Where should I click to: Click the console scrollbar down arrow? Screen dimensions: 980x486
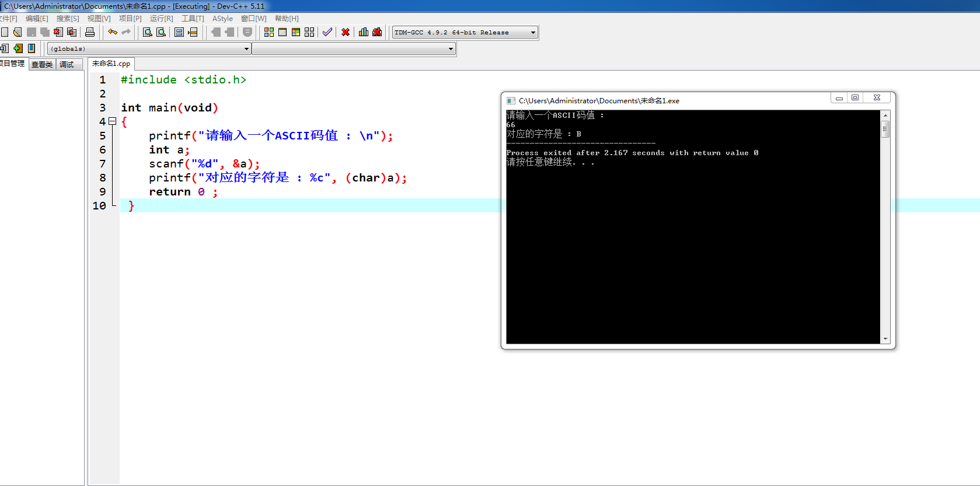coord(885,339)
